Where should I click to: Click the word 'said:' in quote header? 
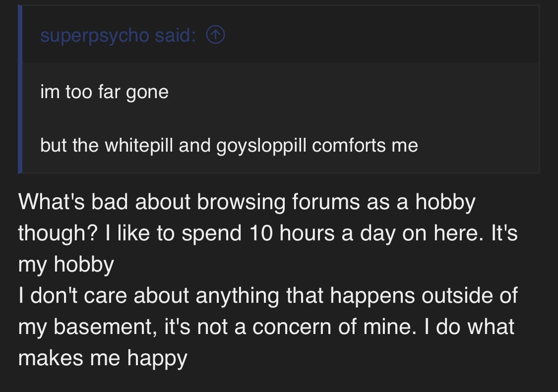[x=176, y=35]
